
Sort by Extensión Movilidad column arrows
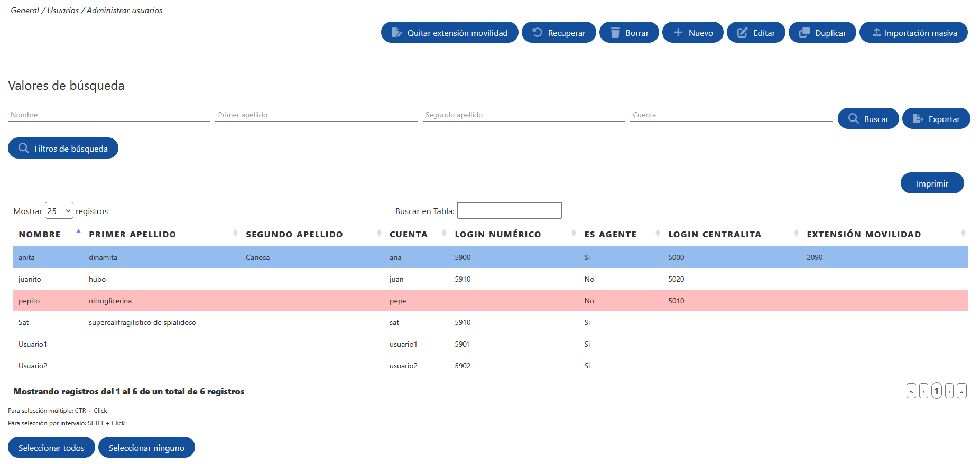pos(963,234)
